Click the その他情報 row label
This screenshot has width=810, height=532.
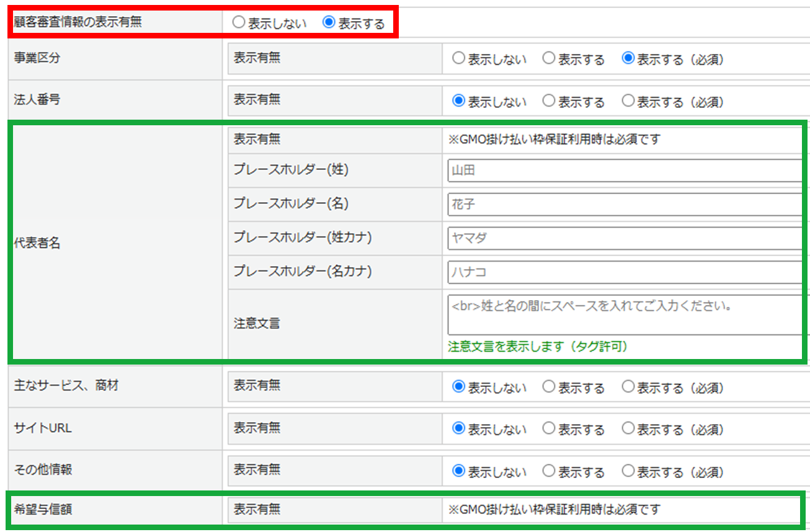43,469
